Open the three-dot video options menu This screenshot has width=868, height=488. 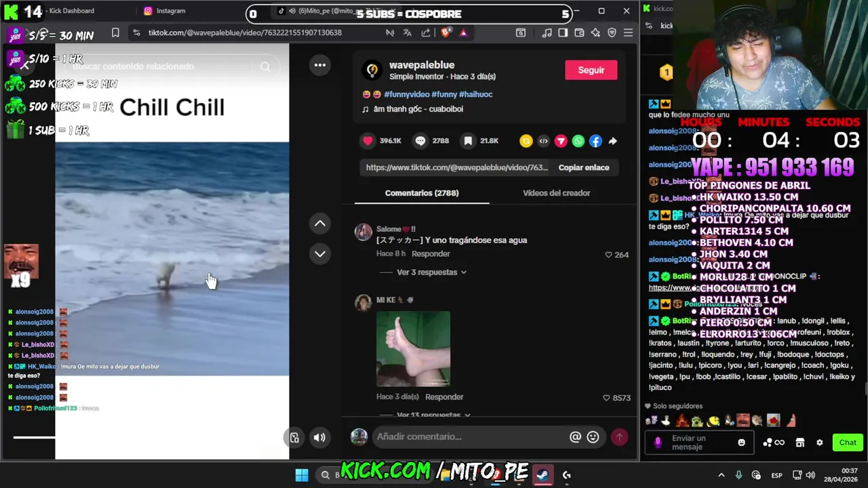[320, 65]
